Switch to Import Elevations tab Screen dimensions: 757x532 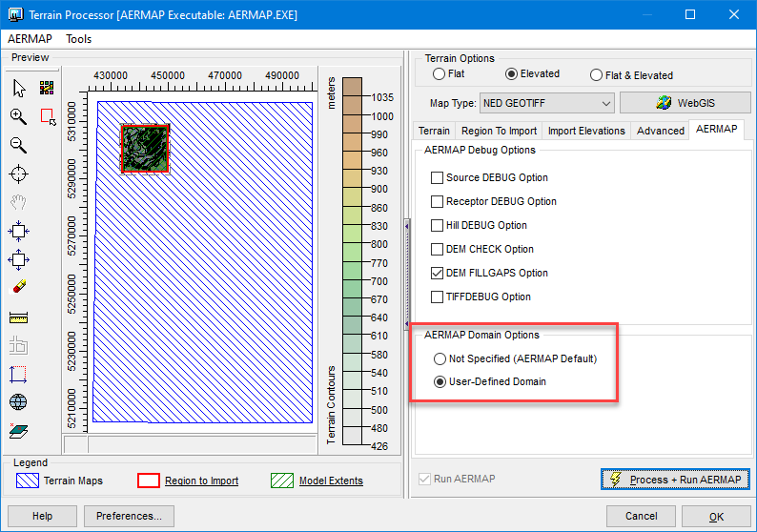coord(586,131)
